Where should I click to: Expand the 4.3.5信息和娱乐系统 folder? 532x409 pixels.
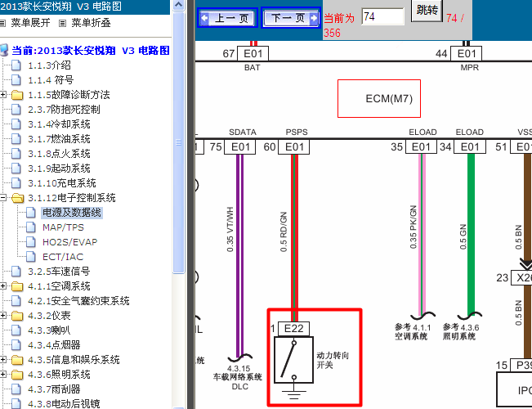pyautogui.click(x=3, y=359)
